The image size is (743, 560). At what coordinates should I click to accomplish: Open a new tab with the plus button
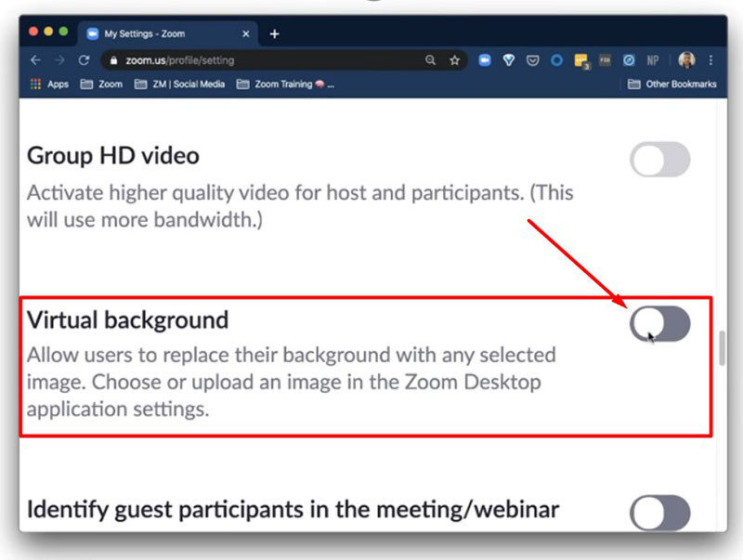tap(274, 34)
